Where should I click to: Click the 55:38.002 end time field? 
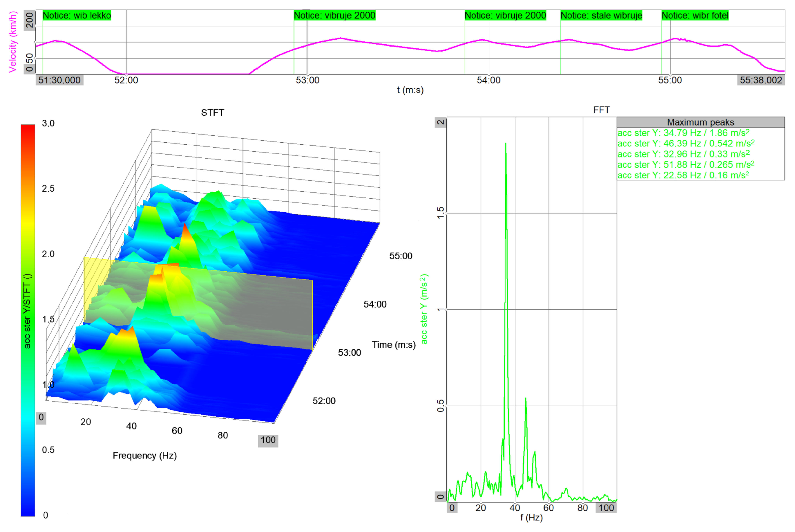coord(761,80)
